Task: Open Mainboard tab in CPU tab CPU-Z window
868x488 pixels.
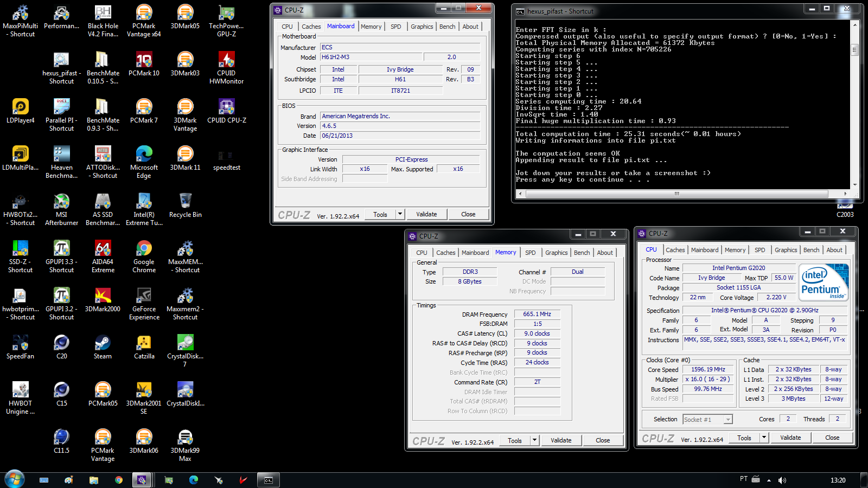Action: point(705,250)
